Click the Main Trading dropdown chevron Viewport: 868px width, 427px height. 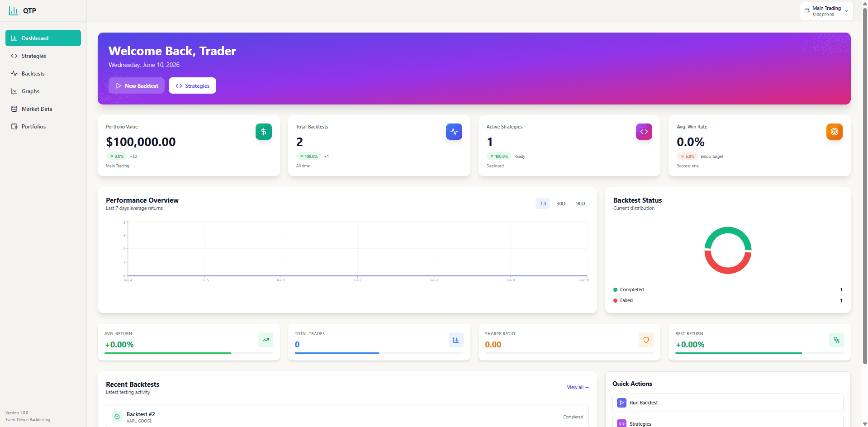coord(846,11)
